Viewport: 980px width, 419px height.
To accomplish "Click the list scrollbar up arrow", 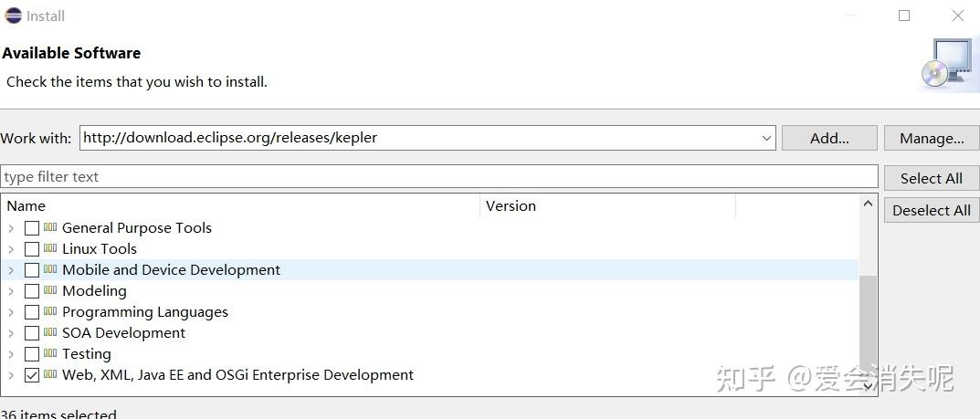I will point(868,204).
